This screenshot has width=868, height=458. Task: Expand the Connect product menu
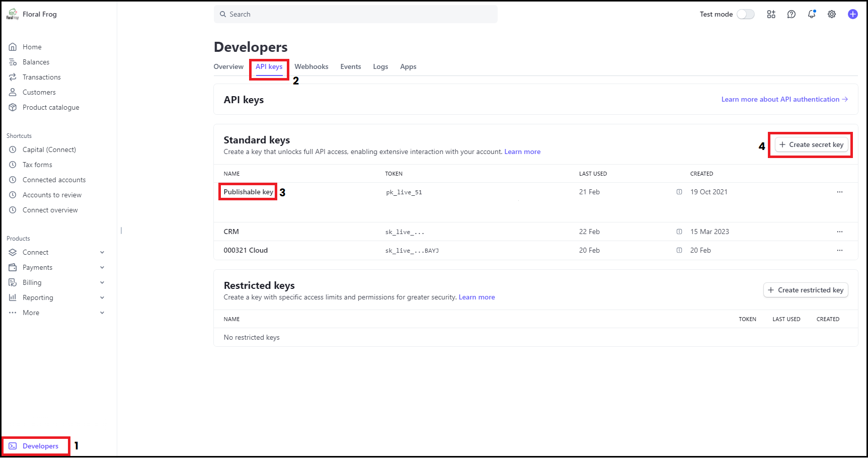pyautogui.click(x=102, y=252)
